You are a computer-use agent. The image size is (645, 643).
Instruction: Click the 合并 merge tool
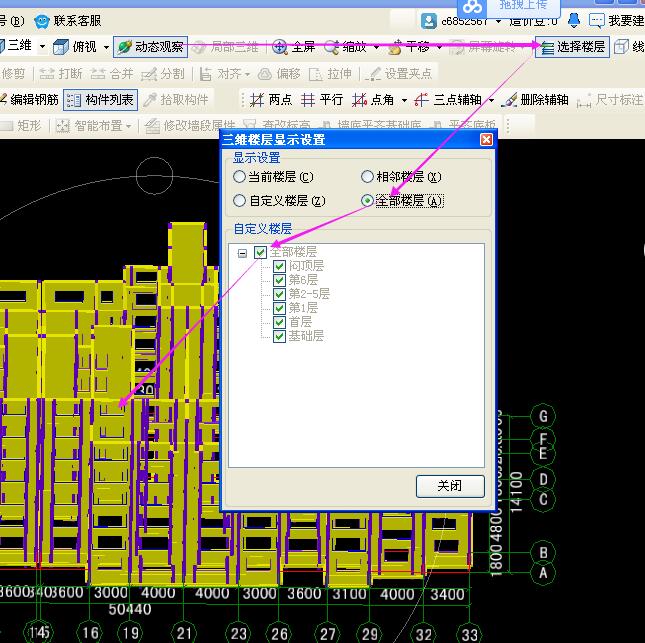(x=111, y=74)
